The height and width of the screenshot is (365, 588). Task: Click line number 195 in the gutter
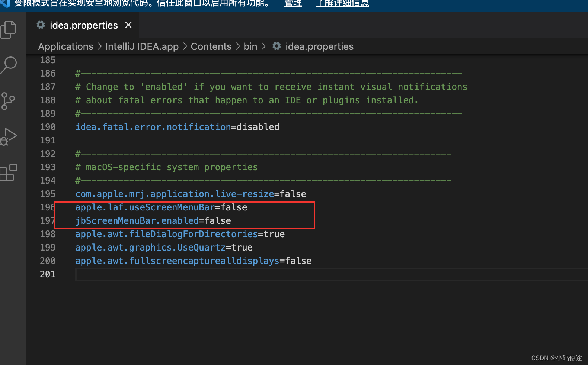[x=48, y=194]
